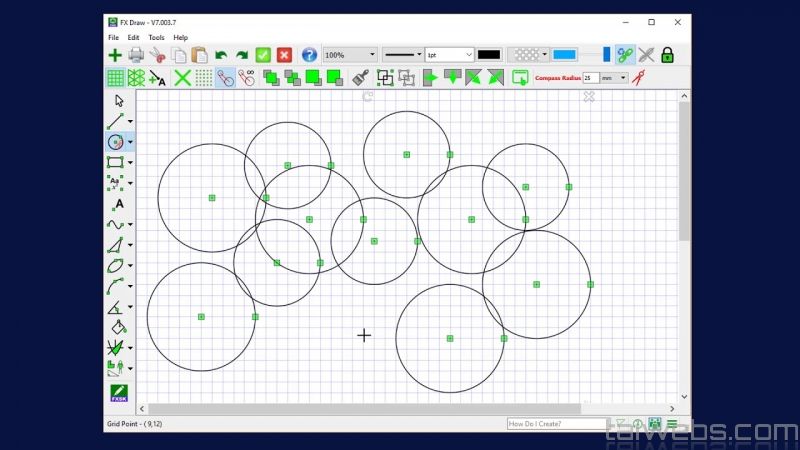Select the text tool with letter A
Image resolution: width=800 pixels, height=450 pixels.
coord(118,204)
